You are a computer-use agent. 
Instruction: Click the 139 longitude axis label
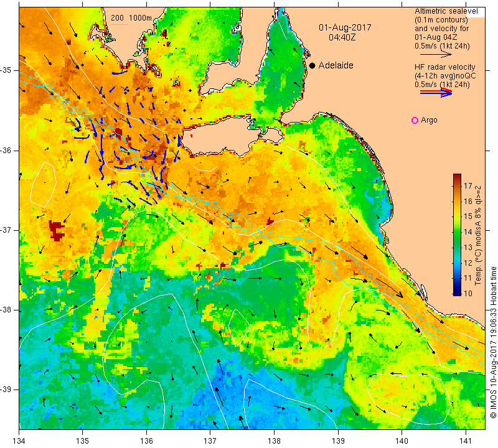pos(338,441)
